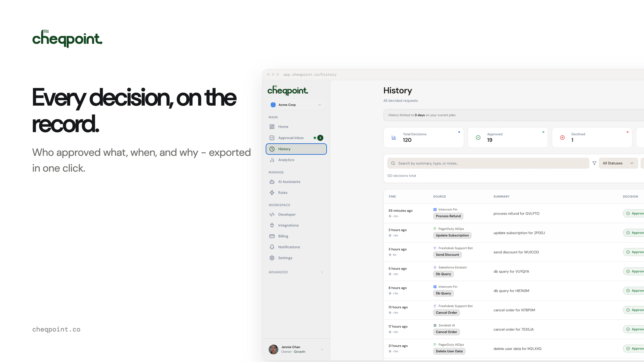Click 'cancel order for 7S35JA' summary

click(x=514, y=329)
